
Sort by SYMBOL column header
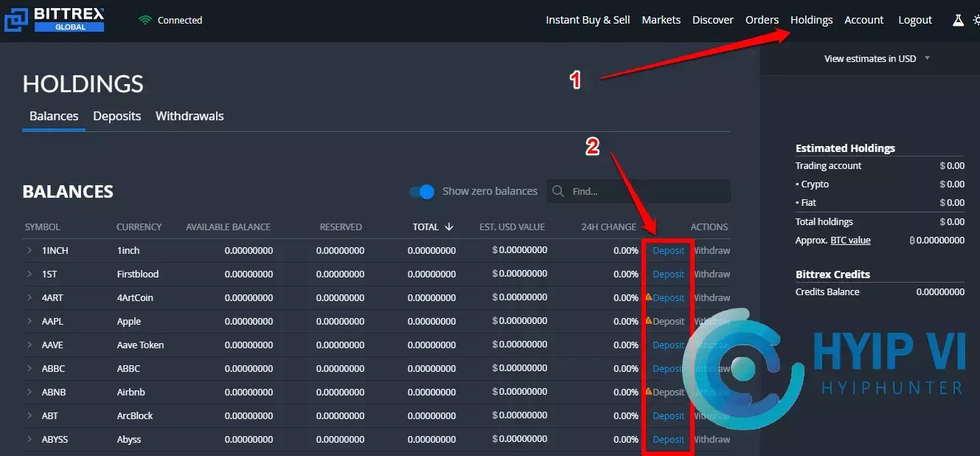pos(43,227)
